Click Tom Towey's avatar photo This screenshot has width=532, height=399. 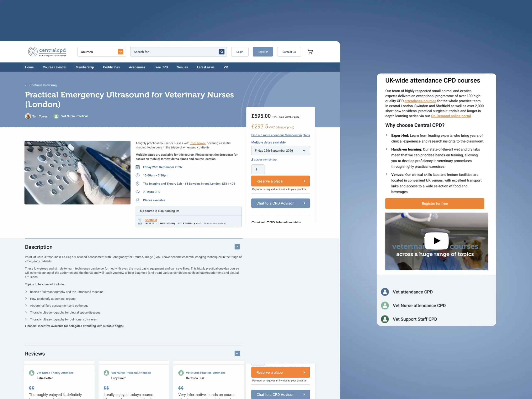[28, 116]
